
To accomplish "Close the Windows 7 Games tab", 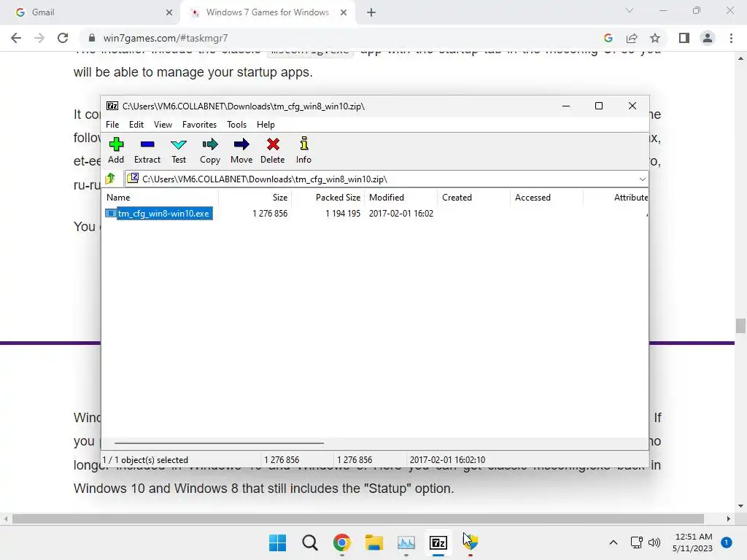I will pos(344,12).
